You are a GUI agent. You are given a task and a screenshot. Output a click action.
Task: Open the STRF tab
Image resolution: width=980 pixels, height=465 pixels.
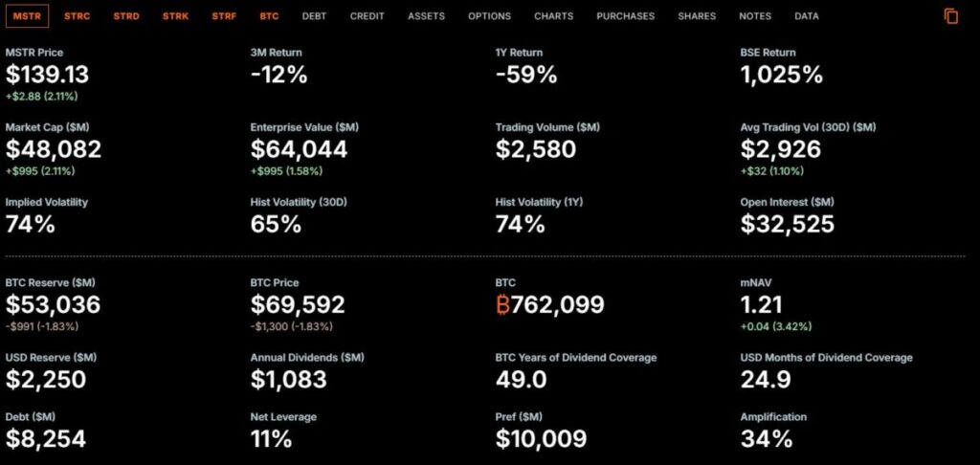coord(224,16)
